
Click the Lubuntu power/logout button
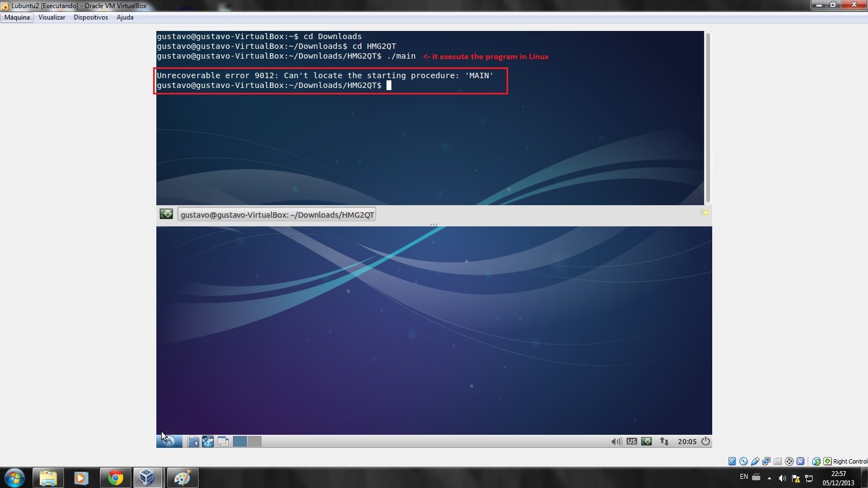706,441
